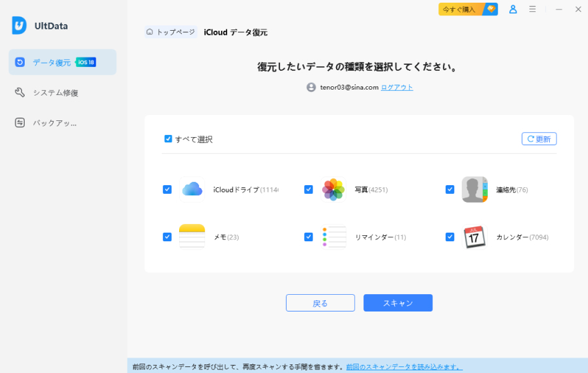Click the backup sidebar icon

[20, 123]
